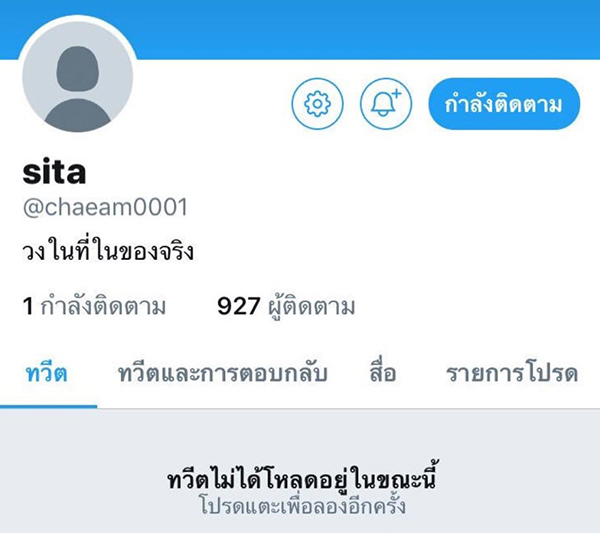
Task: Open the gear settings icon on the profile
Action: point(317,104)
